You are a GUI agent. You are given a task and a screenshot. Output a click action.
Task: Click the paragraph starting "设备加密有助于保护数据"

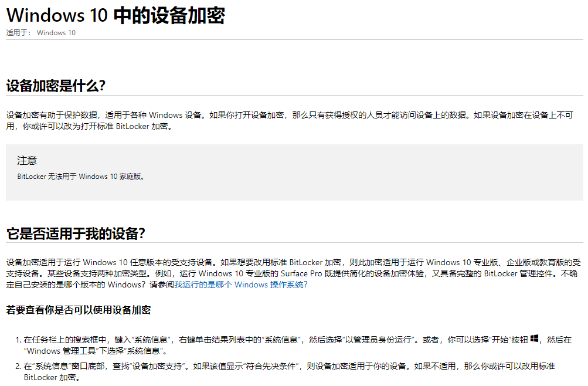(x=290, y=120)
